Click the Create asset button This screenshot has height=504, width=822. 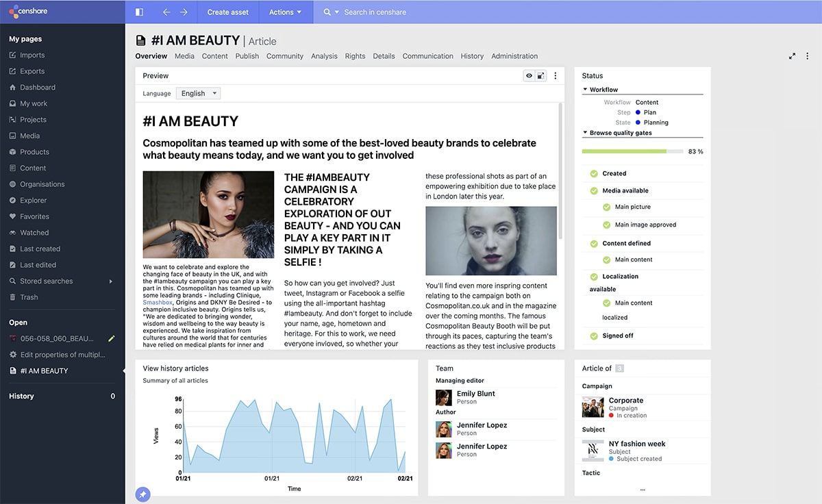tap(229, 12)
